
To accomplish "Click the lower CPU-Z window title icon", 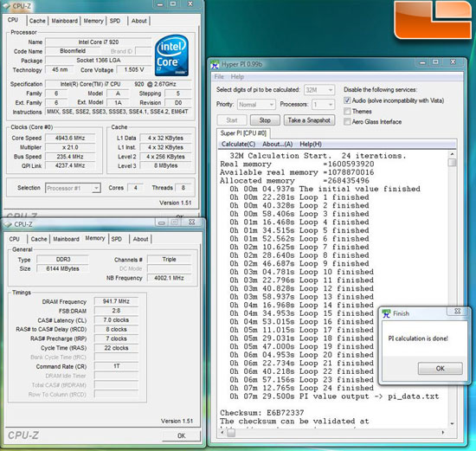I will coord(8,224).
